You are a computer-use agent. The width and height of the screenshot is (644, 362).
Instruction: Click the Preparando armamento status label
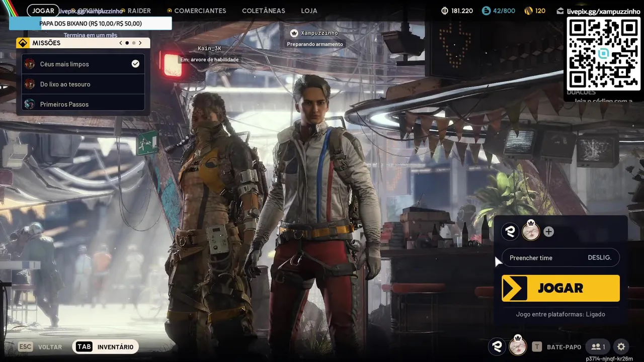pyautogui.click(x=315, y=44)
